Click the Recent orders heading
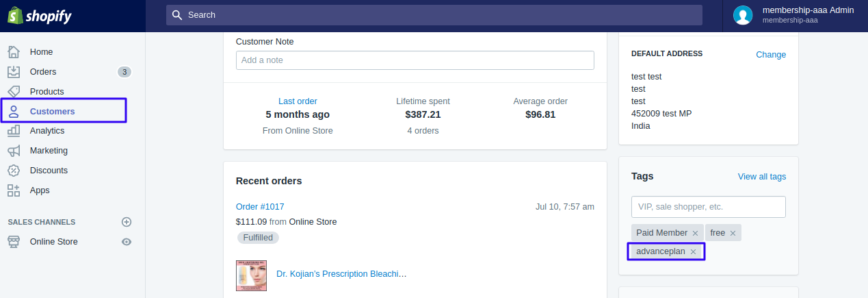This screenshot has width=868, height=298. click(x=269, y=181)
